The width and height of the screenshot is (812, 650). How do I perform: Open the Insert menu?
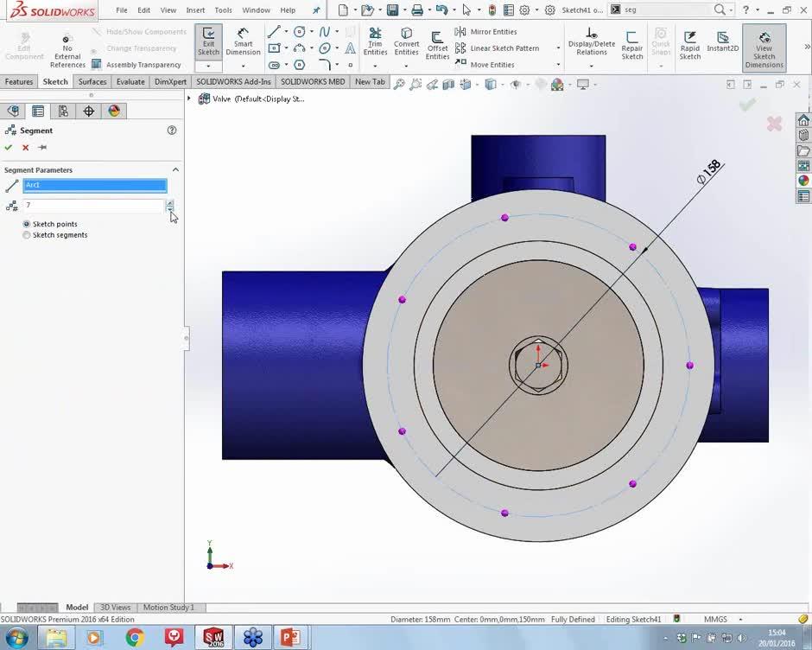coord(194,10)
